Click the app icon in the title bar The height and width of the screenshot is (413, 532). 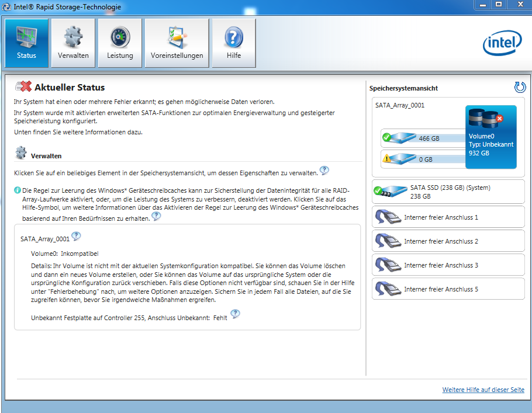(6, 7)
